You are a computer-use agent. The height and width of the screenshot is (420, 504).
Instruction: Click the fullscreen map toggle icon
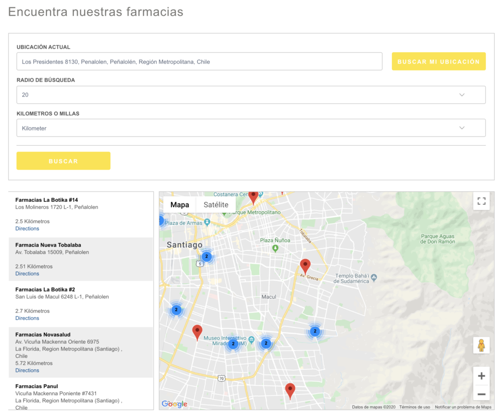pos(481,201)
